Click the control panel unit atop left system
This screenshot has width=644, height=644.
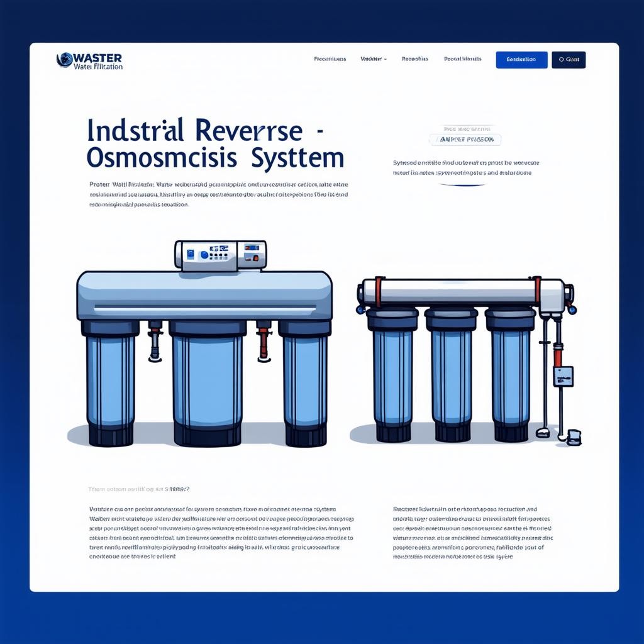pyautogui.click(x=220, y=255)
